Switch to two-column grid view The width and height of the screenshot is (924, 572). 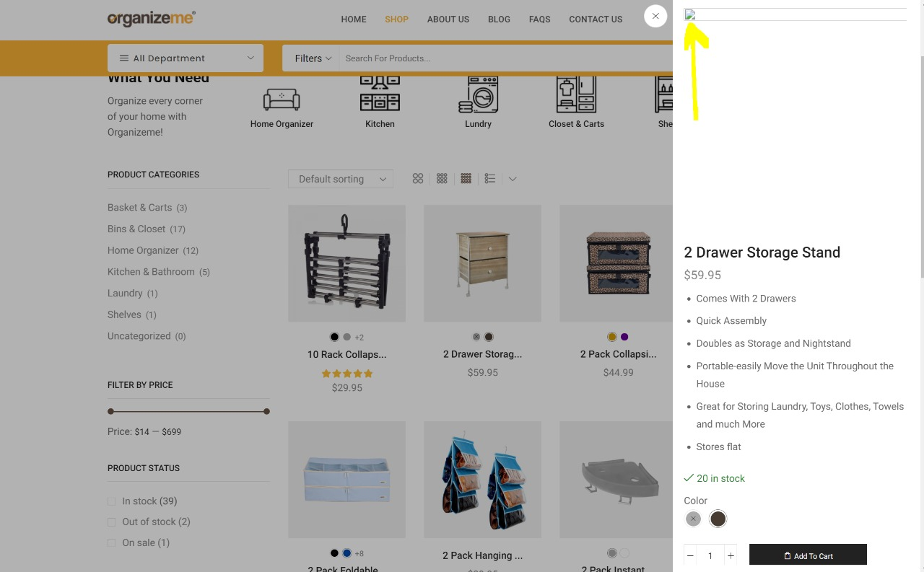tap(418, 179)
